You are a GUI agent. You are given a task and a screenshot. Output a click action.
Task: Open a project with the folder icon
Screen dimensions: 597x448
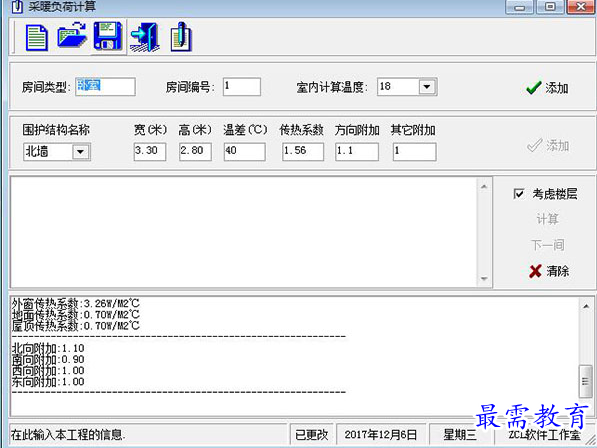point(72,35)
